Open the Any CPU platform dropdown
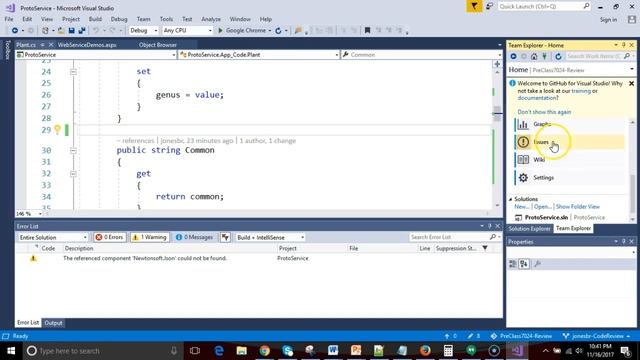The image size is (640, 360). (x=187, y=31)
